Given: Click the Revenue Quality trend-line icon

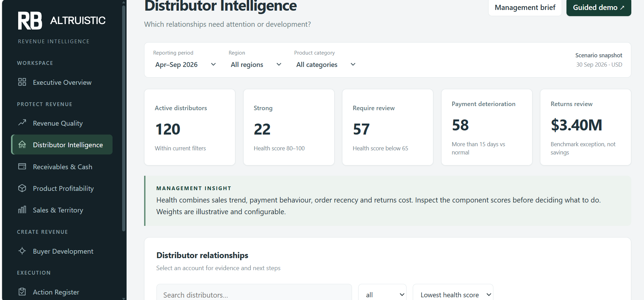Looking at the screenshot, I should point(22,123).
